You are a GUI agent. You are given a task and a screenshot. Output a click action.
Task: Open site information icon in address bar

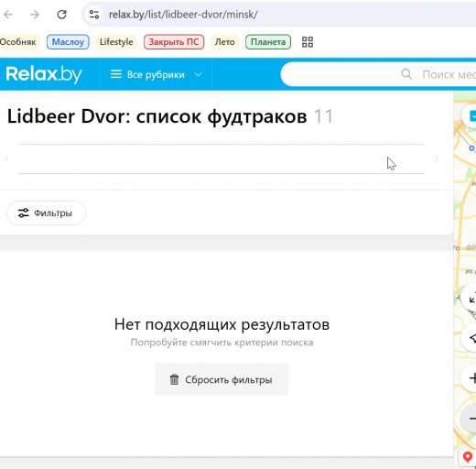pos(94,15)
